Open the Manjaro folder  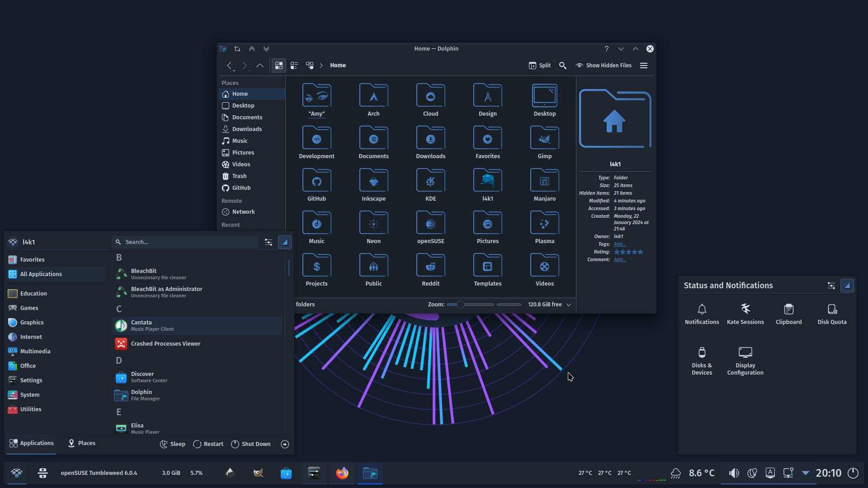544,185
